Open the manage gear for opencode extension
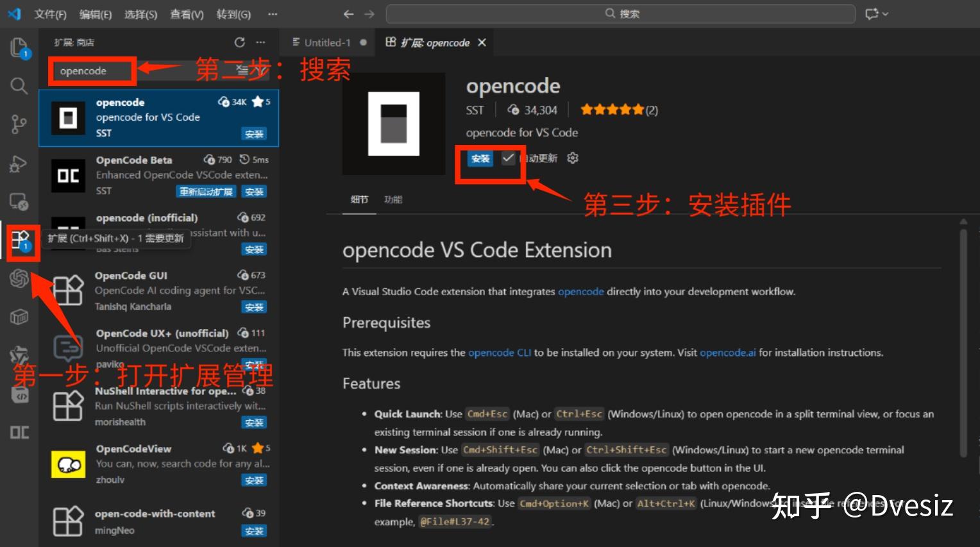980x547 pixels. point(573,158)
